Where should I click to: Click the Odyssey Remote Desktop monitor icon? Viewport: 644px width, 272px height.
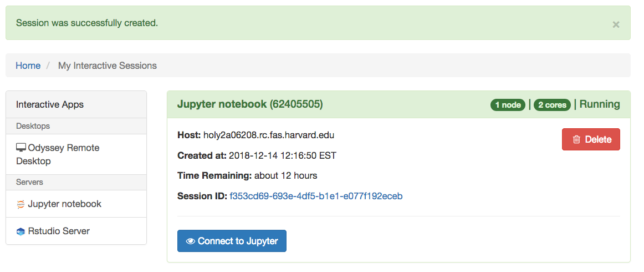coord(21,148)
